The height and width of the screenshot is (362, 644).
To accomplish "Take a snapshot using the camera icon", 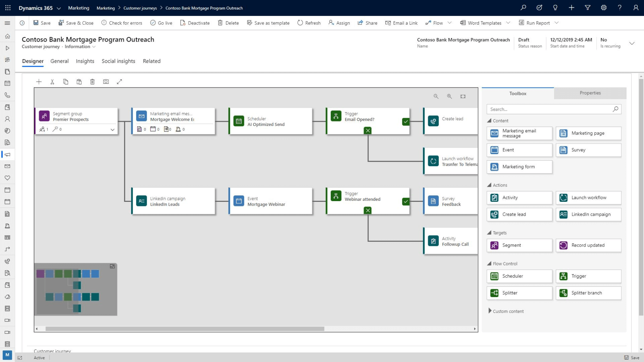I will pyautogui.click(x=106, y=82).
